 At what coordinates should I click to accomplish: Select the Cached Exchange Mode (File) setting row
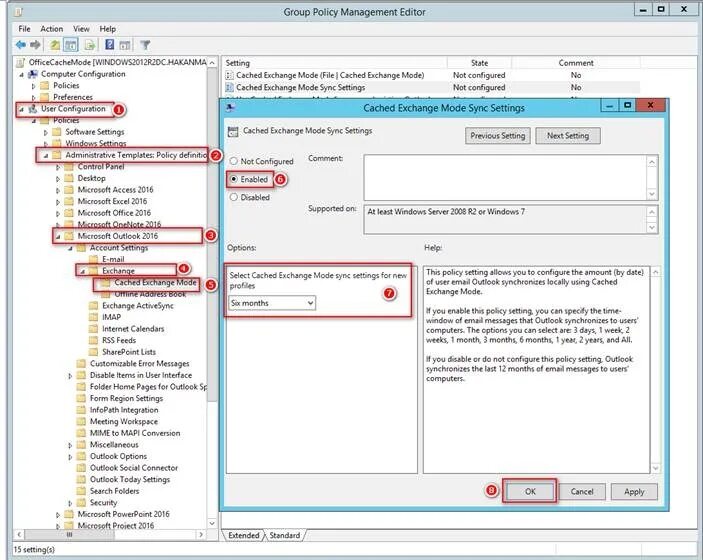[x=432, y=75]
